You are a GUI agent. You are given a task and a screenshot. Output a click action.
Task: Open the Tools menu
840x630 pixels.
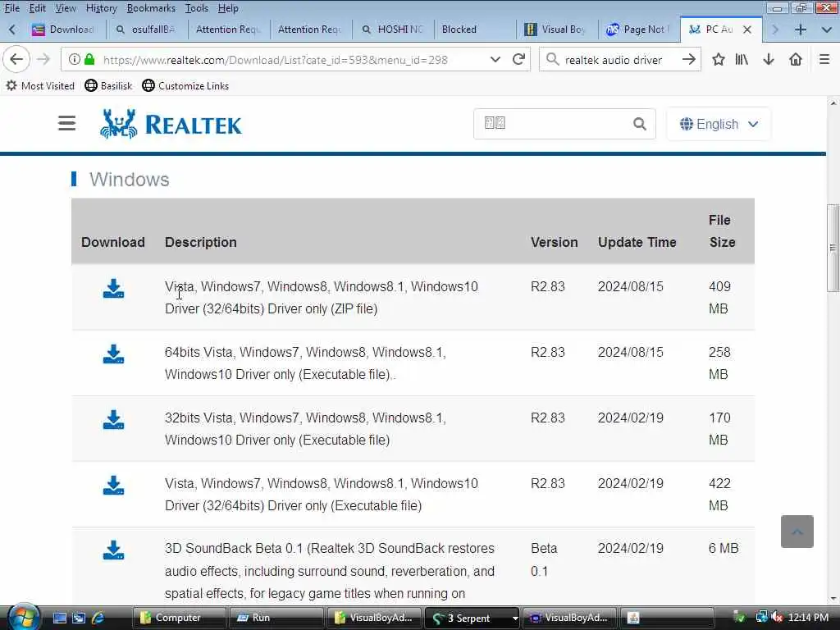(x=197, y=8)
